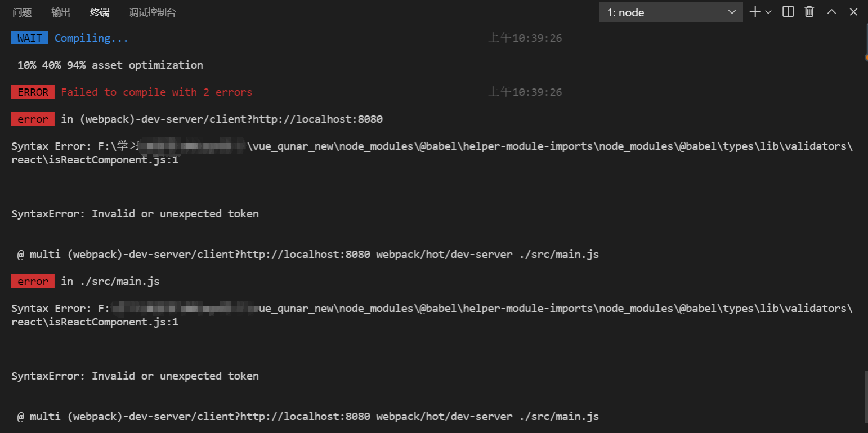Select the 终端 tab
Screen dimensions: 868x433
(x=100, y=12)
